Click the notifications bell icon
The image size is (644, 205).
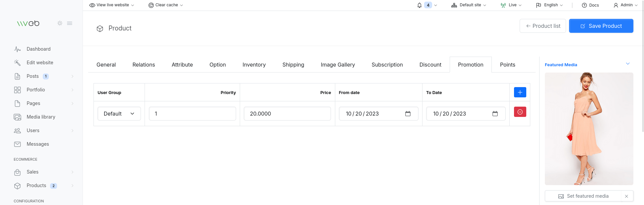[x=419, y=5]
